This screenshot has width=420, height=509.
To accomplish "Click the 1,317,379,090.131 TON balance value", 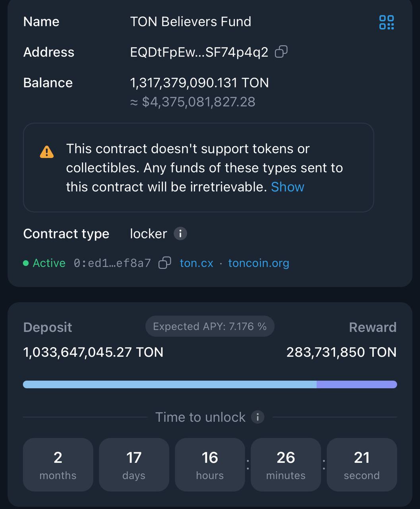I will pyautogui.click(x=199, y=83).
